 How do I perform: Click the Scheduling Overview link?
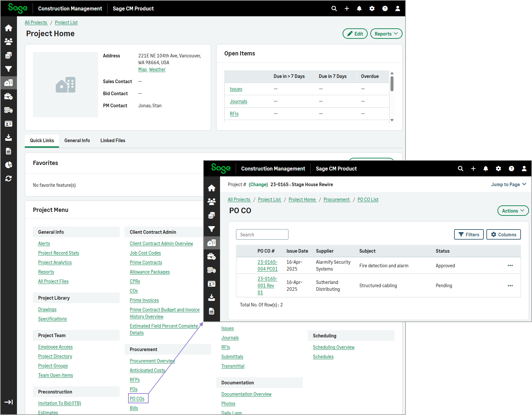tap(333, 347)
